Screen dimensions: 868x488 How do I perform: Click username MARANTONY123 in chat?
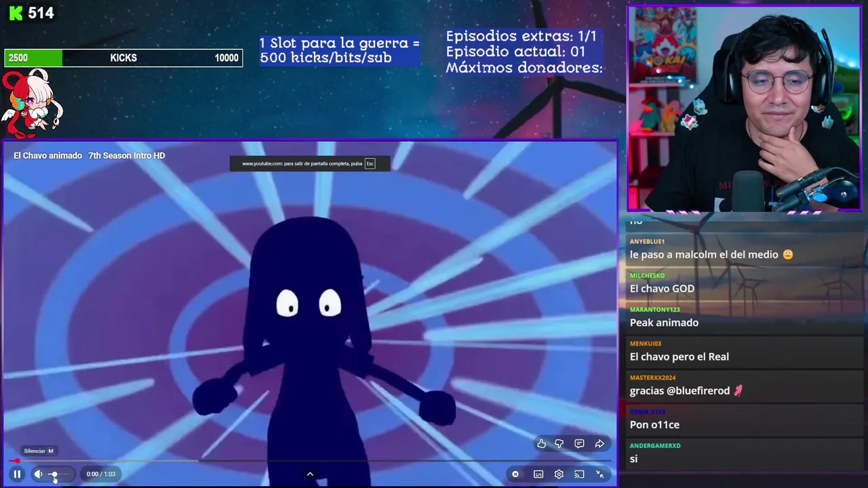tap(654, 310)
